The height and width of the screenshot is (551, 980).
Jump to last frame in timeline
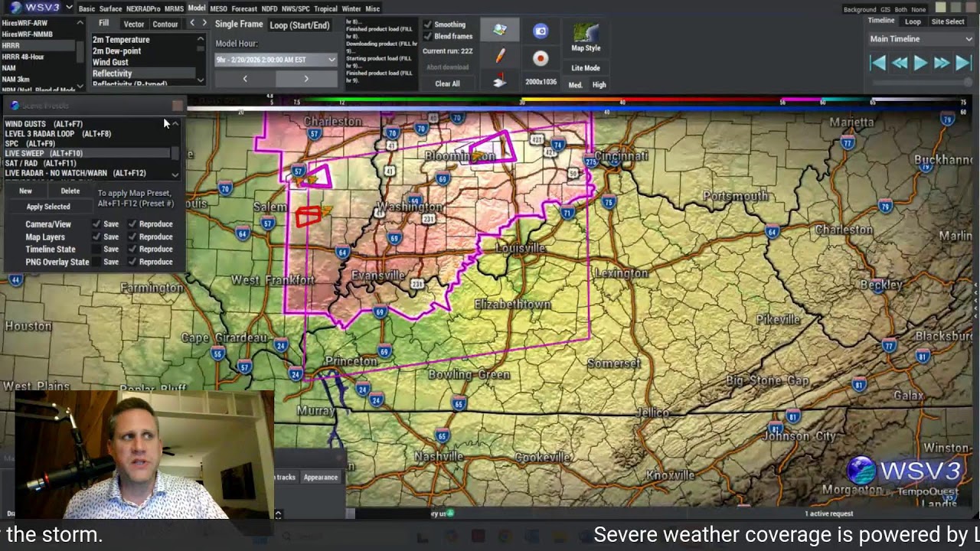click(x=963, y=64)
